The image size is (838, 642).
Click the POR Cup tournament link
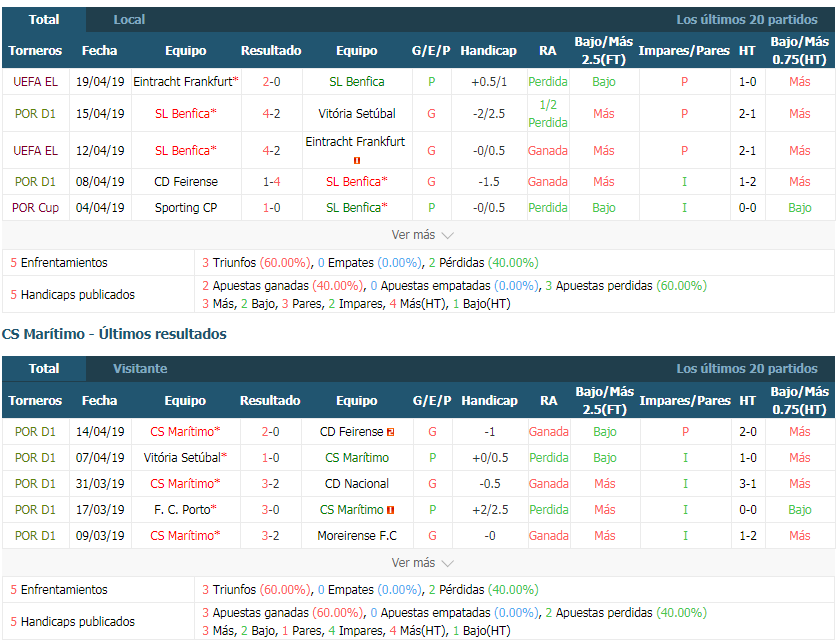(x=35, y=208)
